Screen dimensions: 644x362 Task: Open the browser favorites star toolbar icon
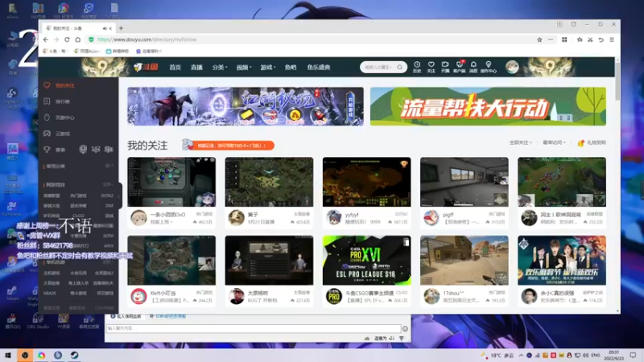coord(579,39)
